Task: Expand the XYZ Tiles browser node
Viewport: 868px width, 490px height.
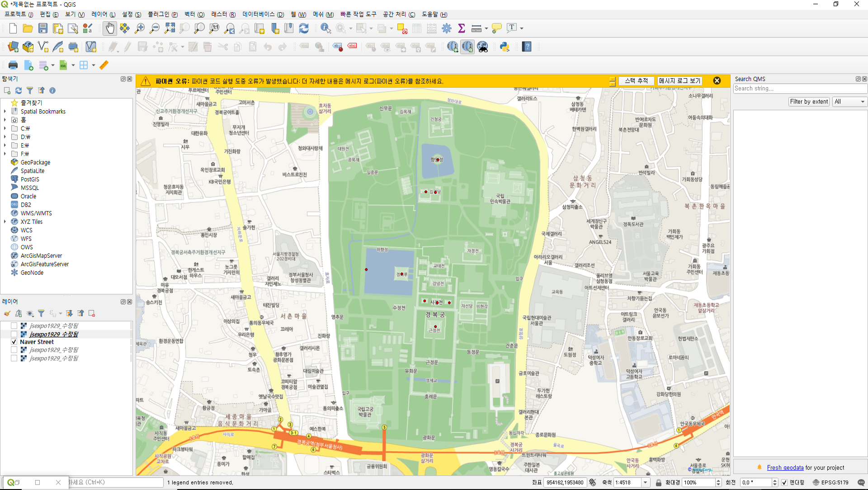Action: click(x=5, y=221)
